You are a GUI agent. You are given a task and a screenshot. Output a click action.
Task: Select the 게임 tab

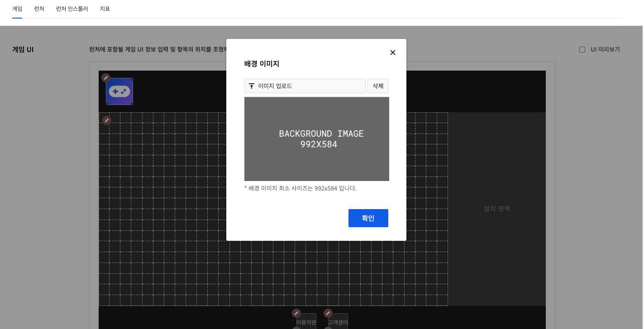pyautogui.click(x=17, y=9)
